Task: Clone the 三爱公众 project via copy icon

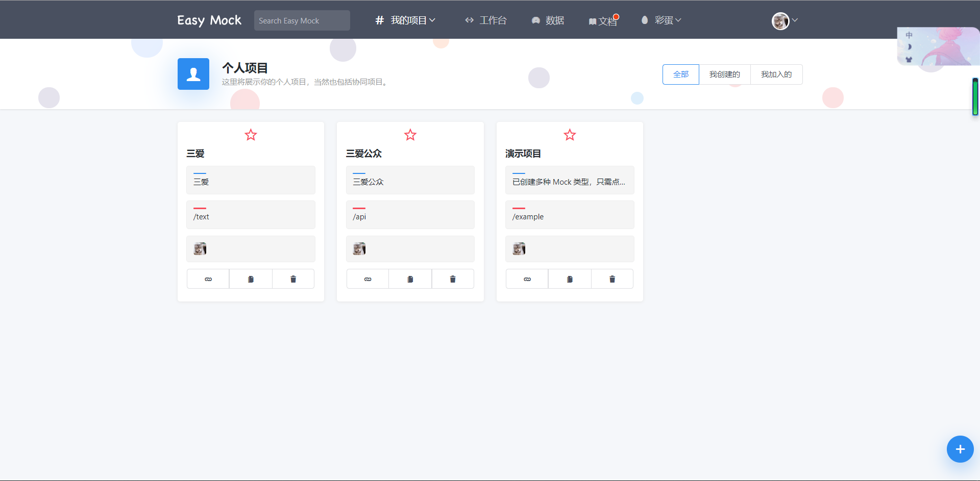Action: 410,279
